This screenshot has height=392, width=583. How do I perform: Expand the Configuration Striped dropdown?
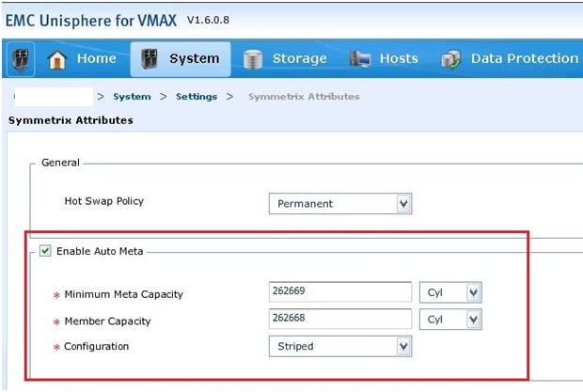click(403, 346)
